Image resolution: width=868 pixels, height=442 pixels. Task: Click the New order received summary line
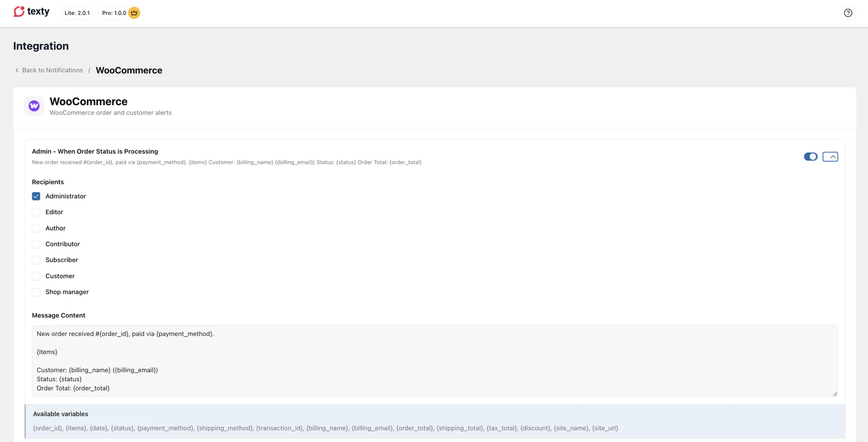tap(226, 162)
